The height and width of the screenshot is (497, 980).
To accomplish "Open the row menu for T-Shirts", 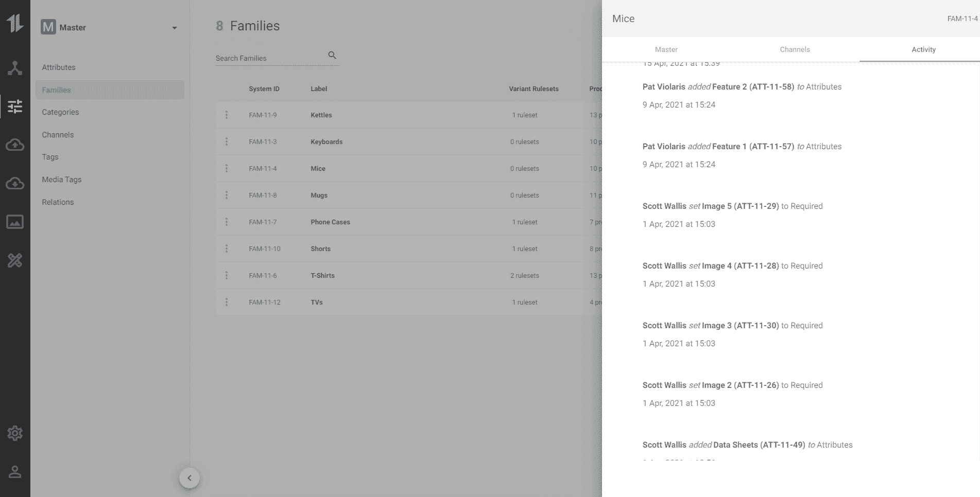I will pyautogui.click(x=227, y=275).
